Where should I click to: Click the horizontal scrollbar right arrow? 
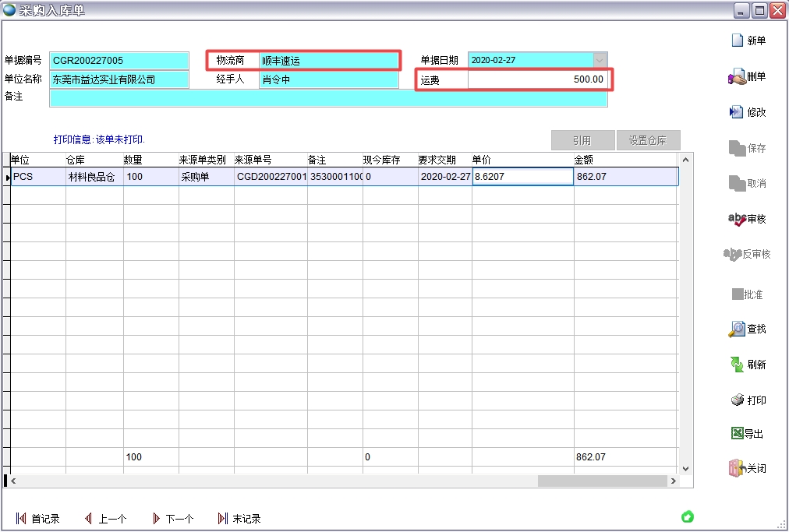pyautogui.click(x=673, y=481)
